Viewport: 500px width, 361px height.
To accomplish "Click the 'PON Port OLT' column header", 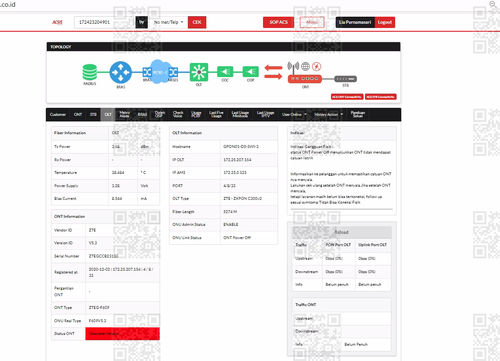I will click(338, 245).
